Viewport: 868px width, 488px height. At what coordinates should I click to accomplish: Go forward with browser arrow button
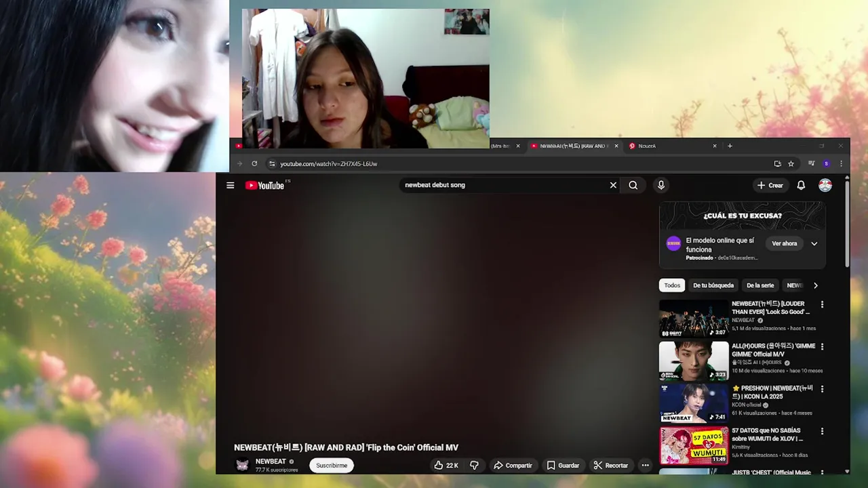pyautogui.click(x=239, y=163)
